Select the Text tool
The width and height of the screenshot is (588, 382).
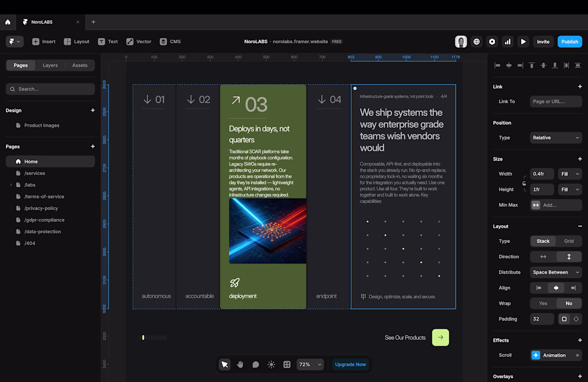(x=108, y=42)
